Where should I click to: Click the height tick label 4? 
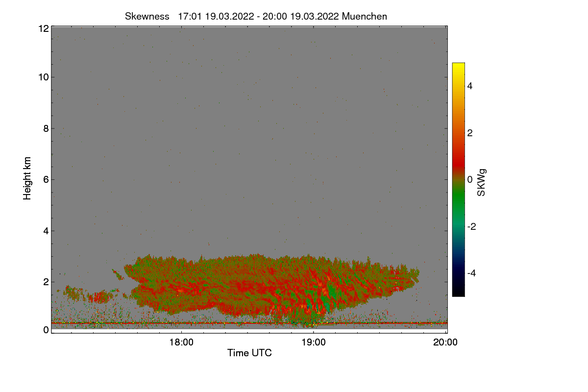(x=46, y=231)
